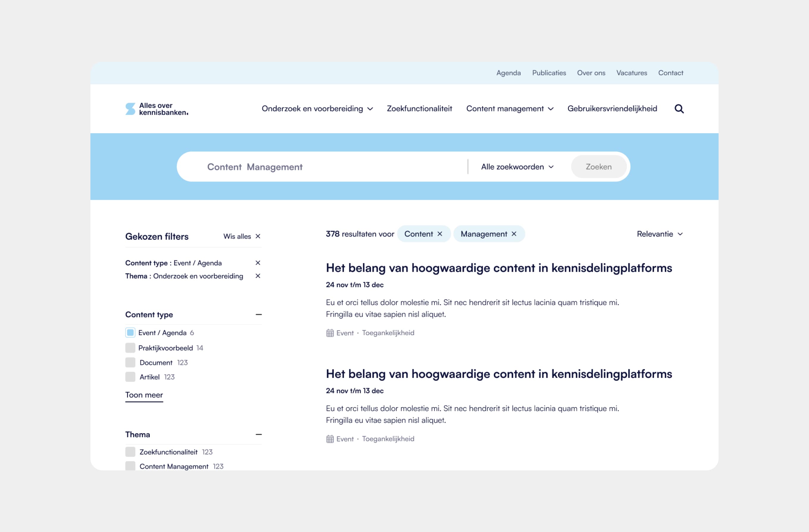This screenshot has width=809, height=532.
Task: Click '24 nov t/m 13 dec' on first result
Action: 355,285
